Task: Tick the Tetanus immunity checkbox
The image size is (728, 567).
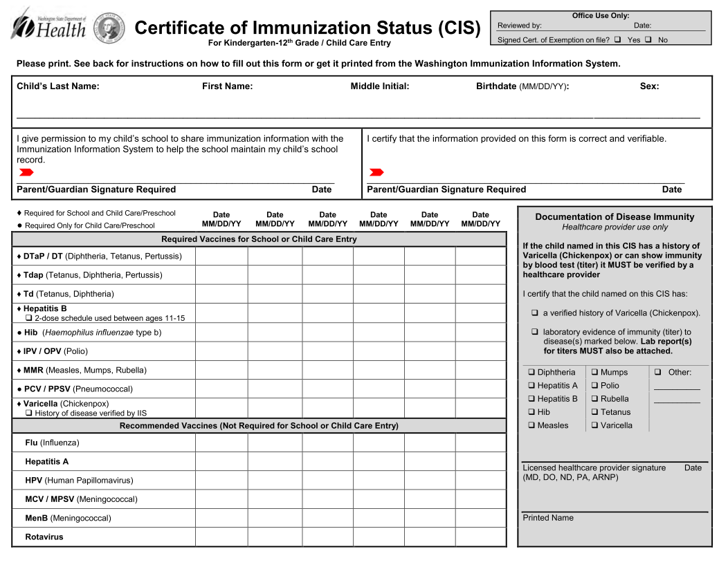Action: tap(594, 411)
